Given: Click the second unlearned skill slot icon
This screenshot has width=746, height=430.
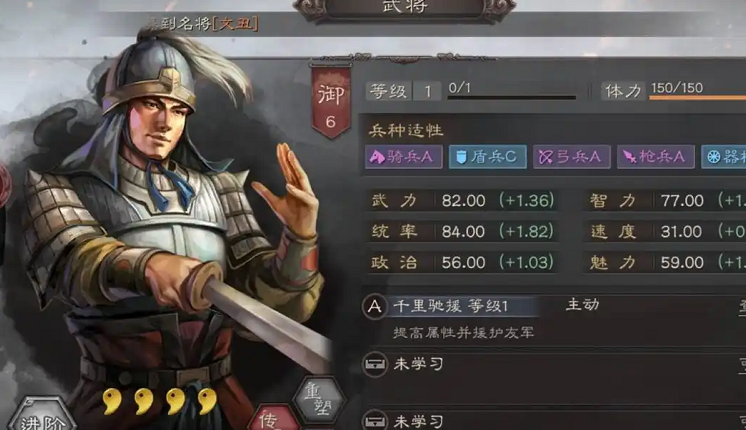Looking at the screenshot, I should coord(374,420).
